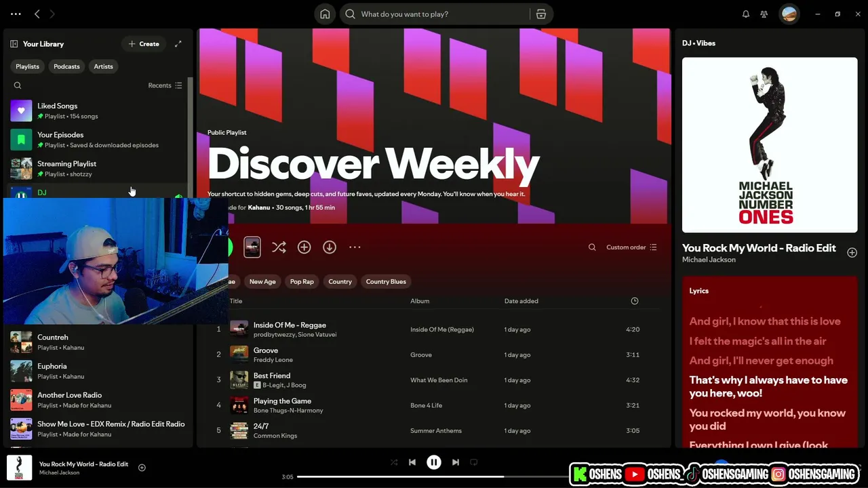This screenshot has width=868, height=488.
Task: Select the Country Blues genre chip
Action: tap(386, 281)
